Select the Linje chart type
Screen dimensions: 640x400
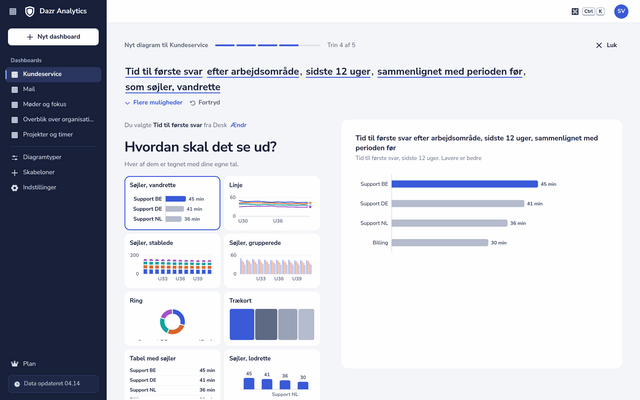(x=272, y=203)
